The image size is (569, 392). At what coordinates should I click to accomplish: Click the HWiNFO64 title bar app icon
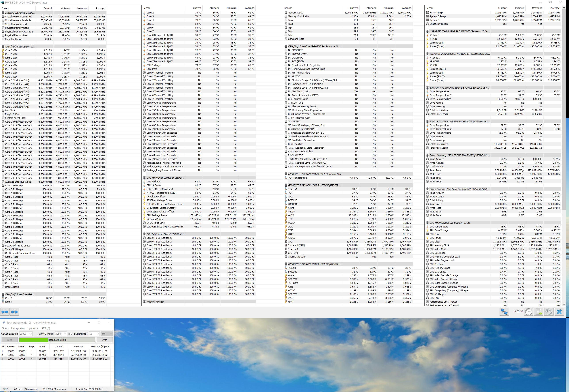2,2
